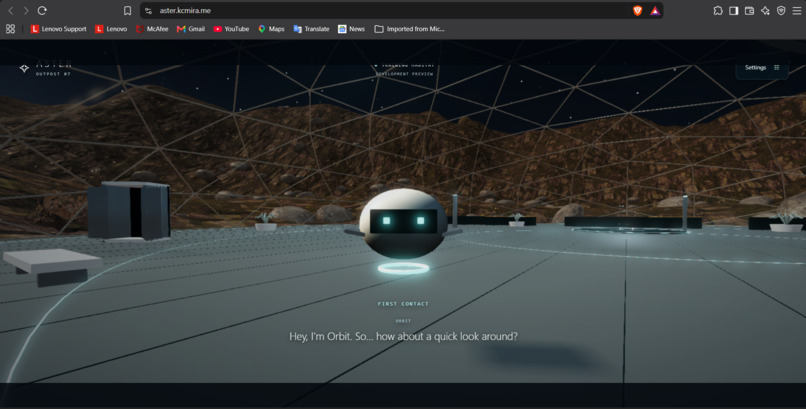Open the Settings button in the game
This screenshot has height=409, width=806.
point(762,68)
